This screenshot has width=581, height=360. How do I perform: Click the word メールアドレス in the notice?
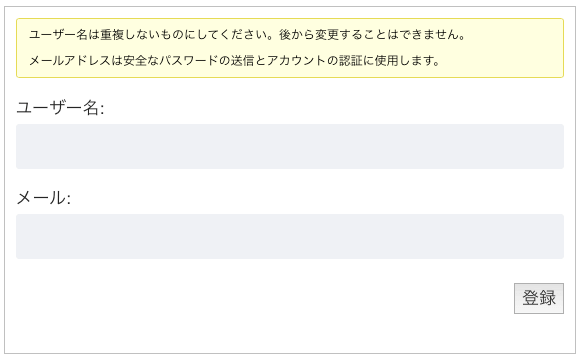tap(70, 60)
